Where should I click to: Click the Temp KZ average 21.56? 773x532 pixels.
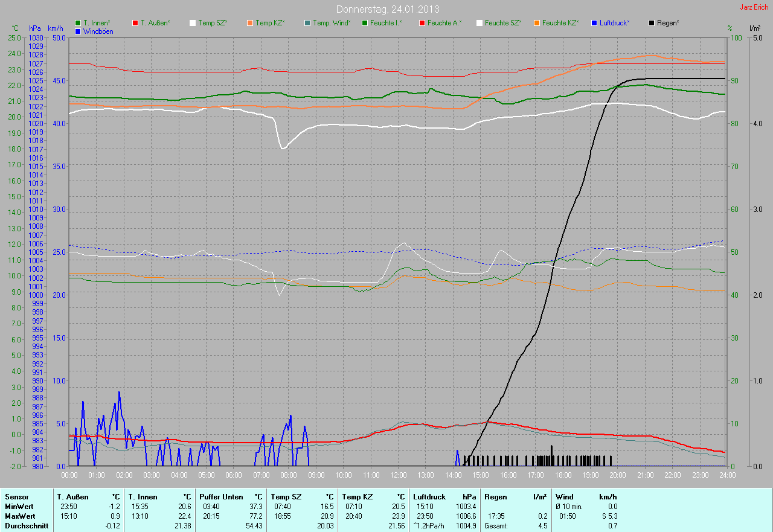coord(397,526)
